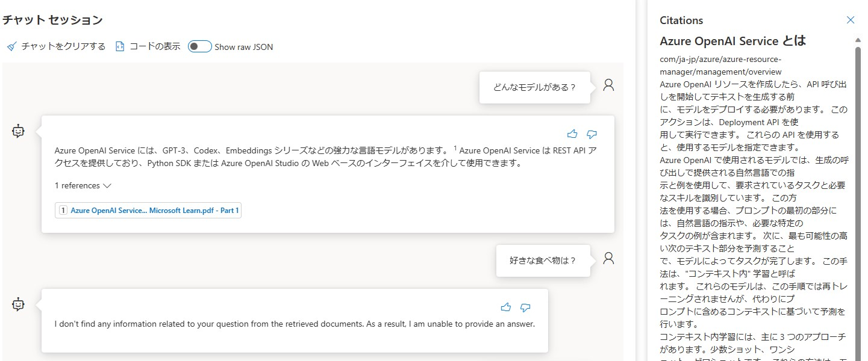Click bot avatar next to first answer
The image size is (868, 361).
[x=18, y=131]
